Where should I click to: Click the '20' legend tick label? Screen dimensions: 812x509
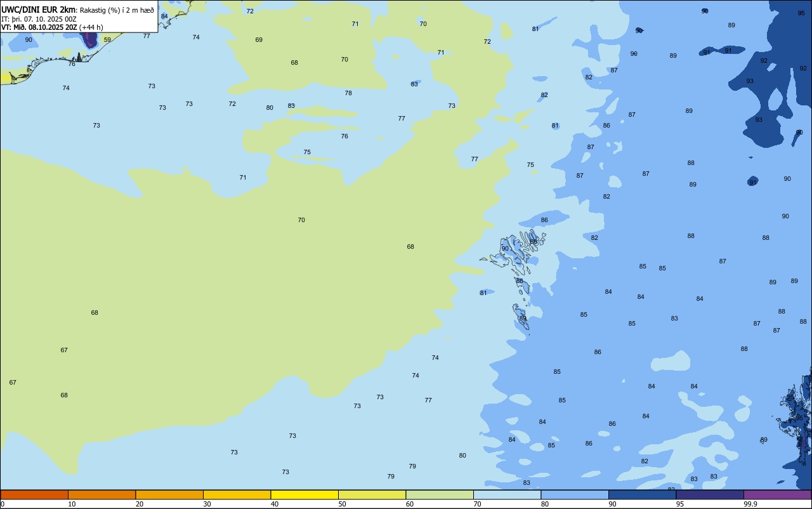pos(140,504)
